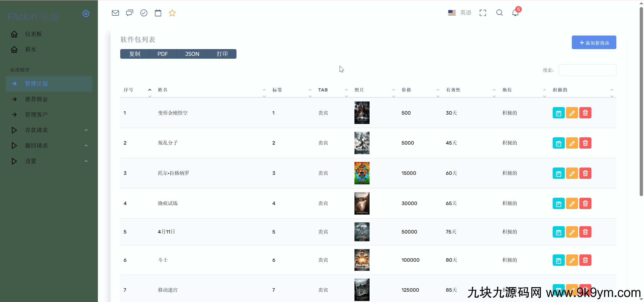Open the notification bell with badge 5

[515, 13]
